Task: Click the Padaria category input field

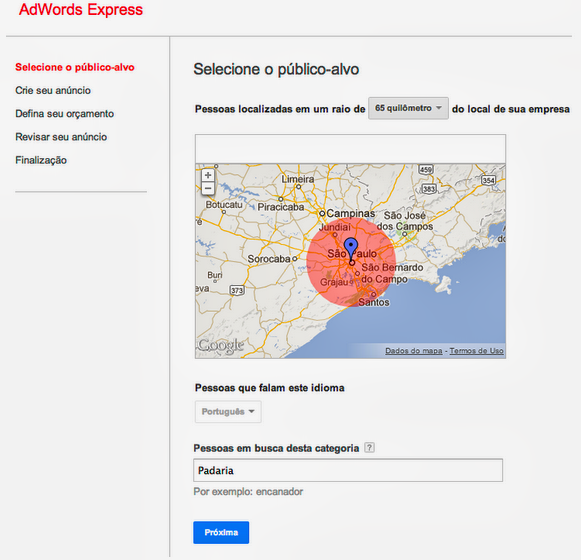Action: click(x=348, y=470)
